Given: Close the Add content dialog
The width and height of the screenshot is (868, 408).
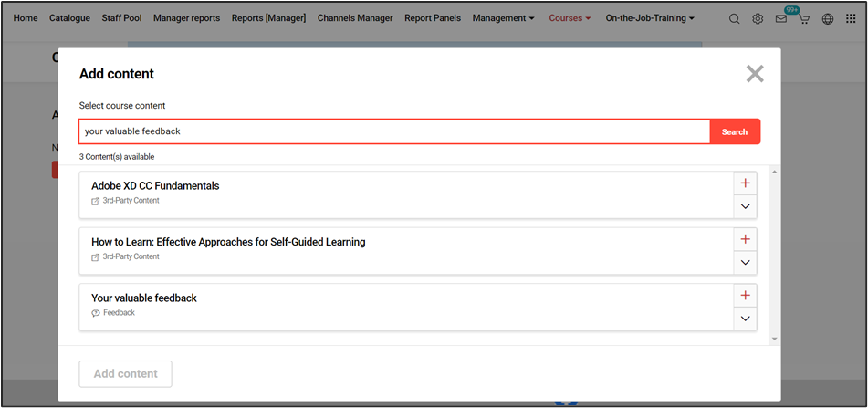Looking at the screenshot, I should (x=755, y=74).
